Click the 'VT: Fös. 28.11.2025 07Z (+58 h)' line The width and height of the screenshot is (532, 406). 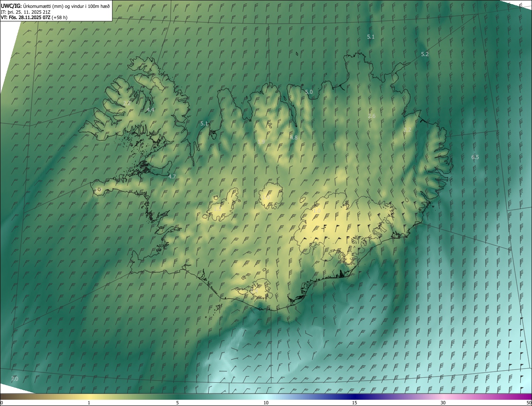34,17
